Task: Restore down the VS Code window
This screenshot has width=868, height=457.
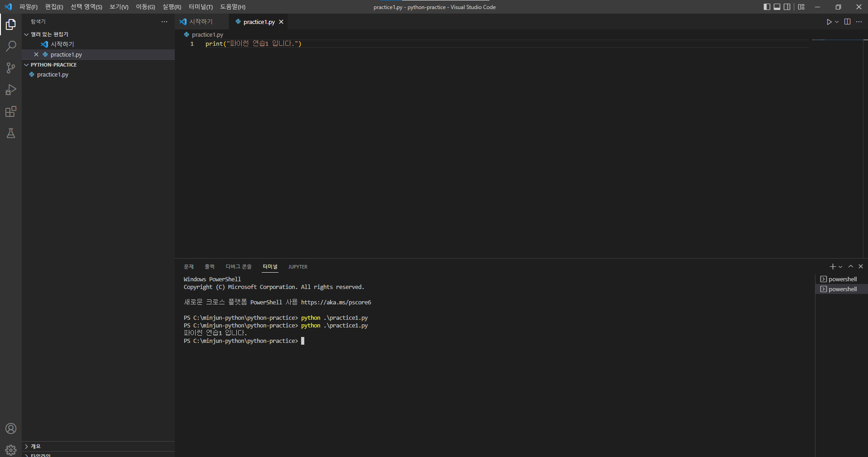Action: click(838, 7)
